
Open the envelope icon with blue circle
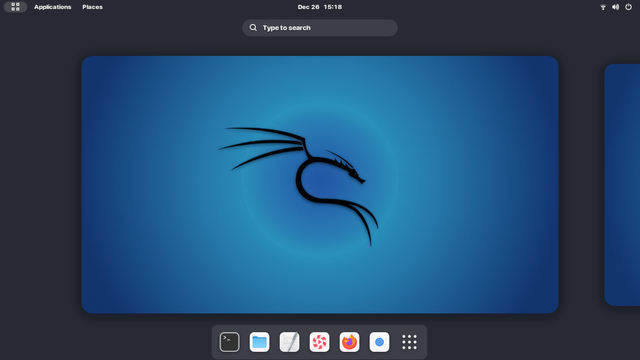click(x=379, y=342)
